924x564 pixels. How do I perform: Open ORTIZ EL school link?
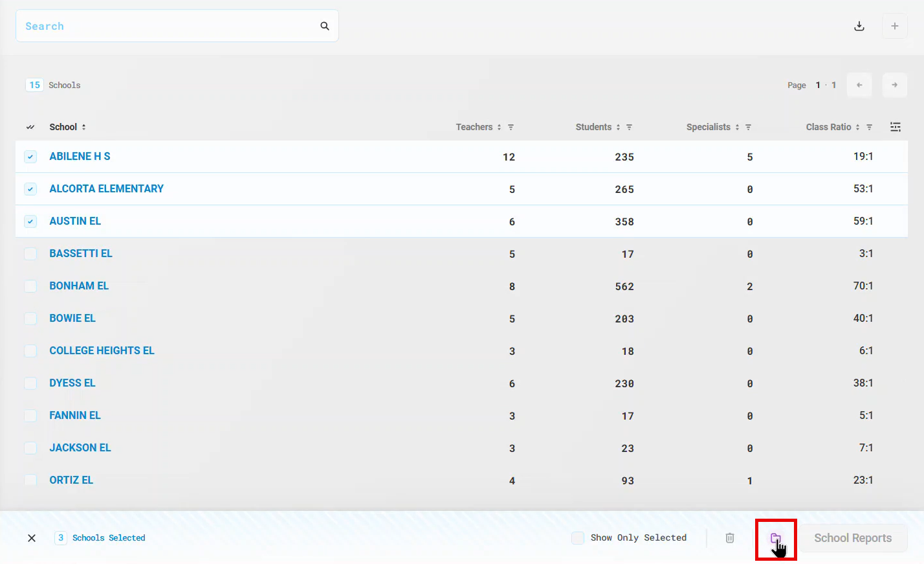[71, 480]
